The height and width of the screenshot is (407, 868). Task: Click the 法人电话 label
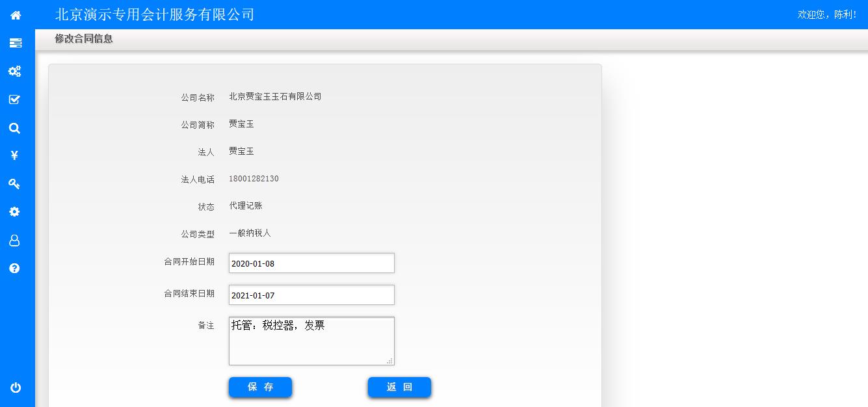198,179
